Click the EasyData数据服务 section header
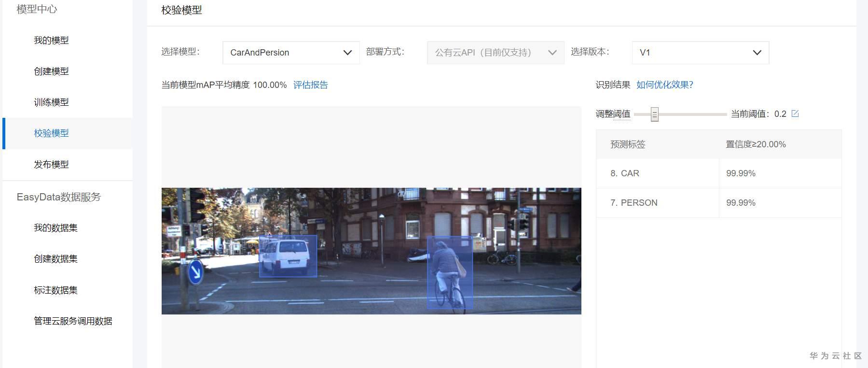 click(x=58, y=197)
